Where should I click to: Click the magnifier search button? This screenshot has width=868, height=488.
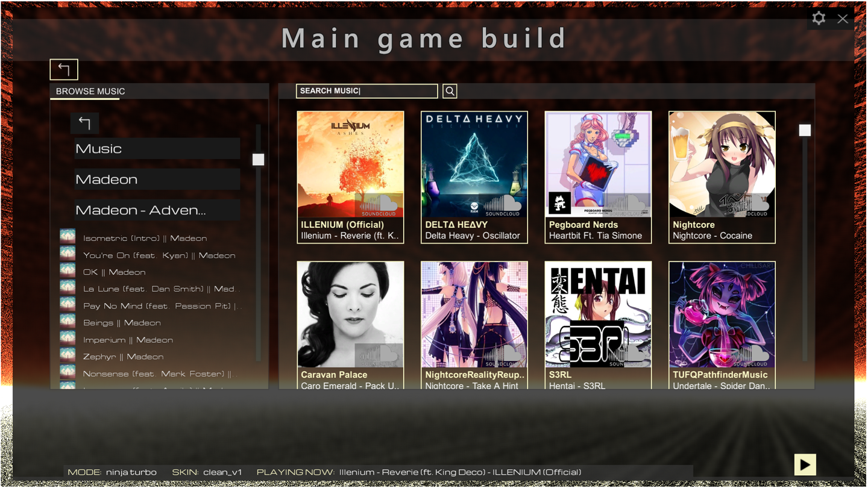(x=450, y=91)
